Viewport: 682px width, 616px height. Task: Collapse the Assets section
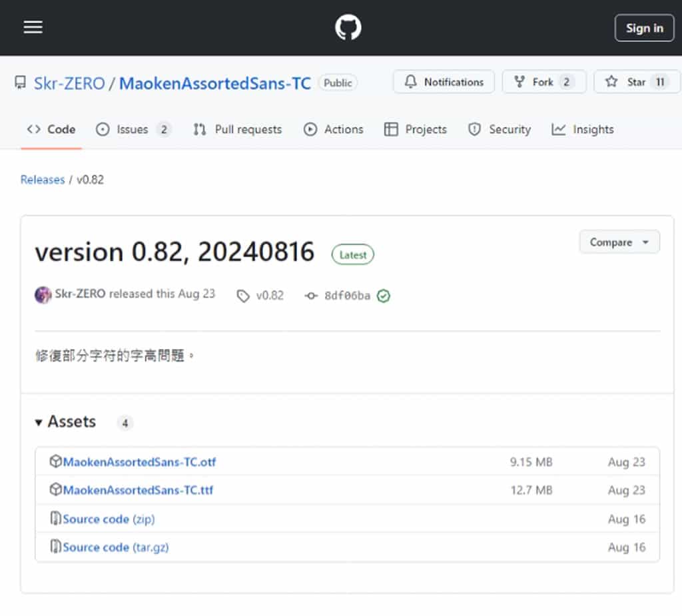pyautogui.click(x=65, y=422)
